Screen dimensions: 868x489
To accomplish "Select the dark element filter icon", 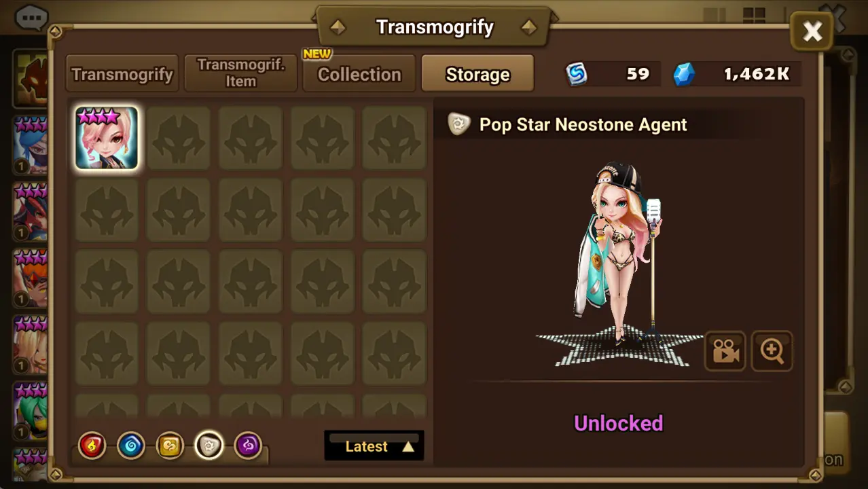I will tap(248, 446).
